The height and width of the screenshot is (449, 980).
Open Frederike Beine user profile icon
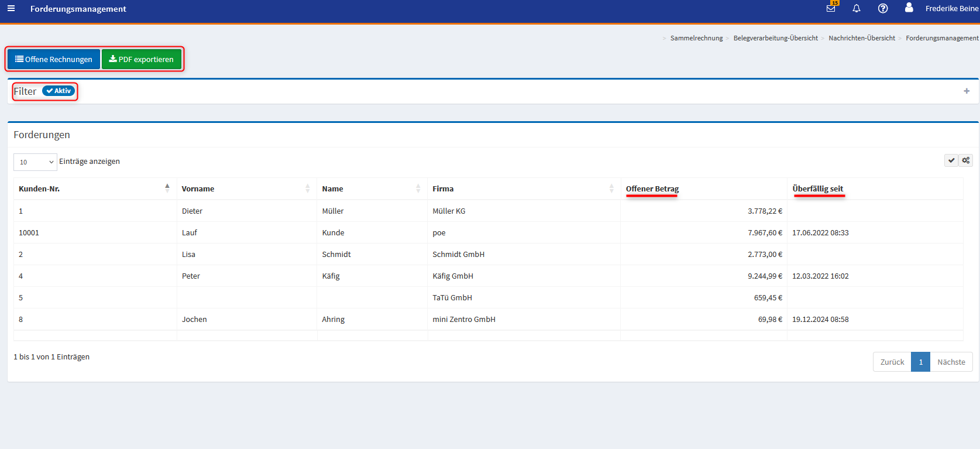(x=909, y=8)
